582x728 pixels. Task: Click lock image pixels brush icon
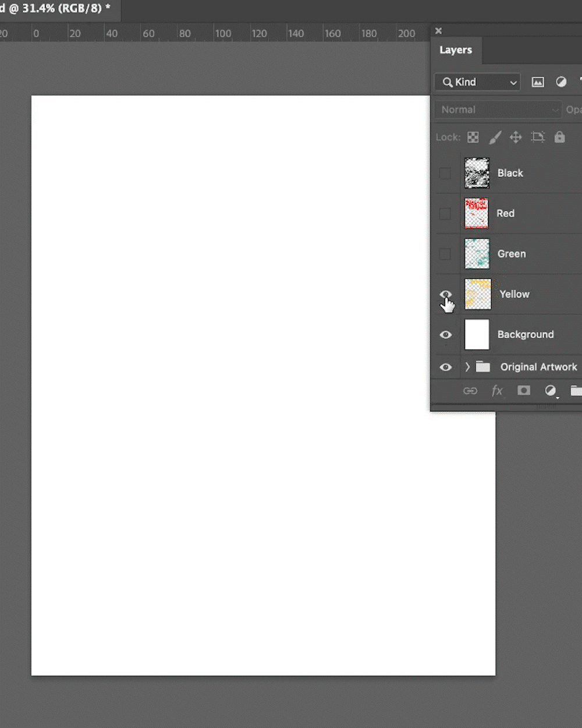coord(495,137)
